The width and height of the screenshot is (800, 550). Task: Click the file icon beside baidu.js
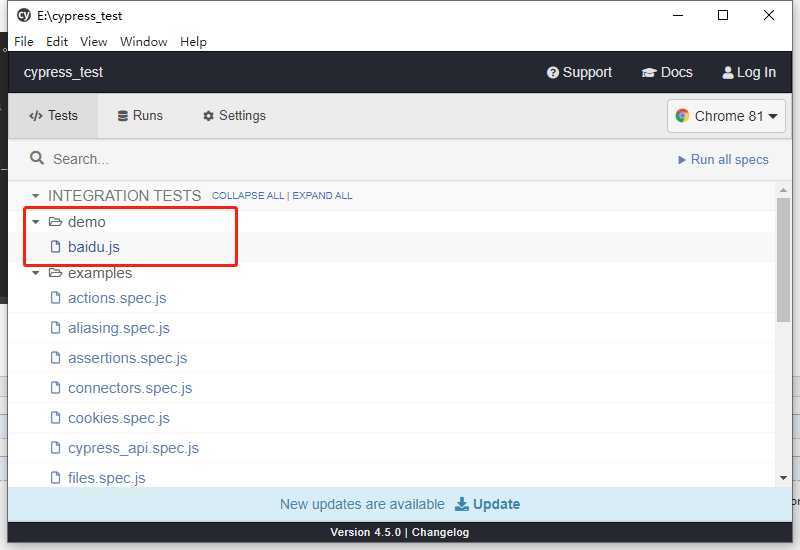coord(55,247)
